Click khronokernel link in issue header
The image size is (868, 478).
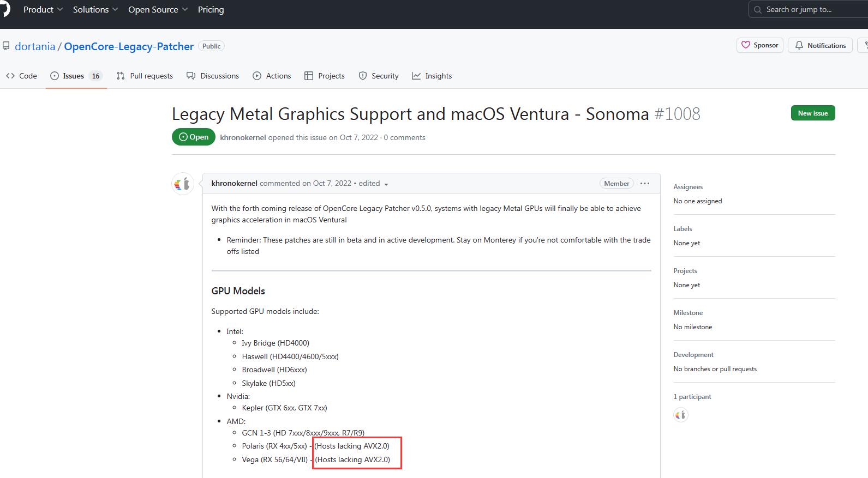(x=243, y=137)
